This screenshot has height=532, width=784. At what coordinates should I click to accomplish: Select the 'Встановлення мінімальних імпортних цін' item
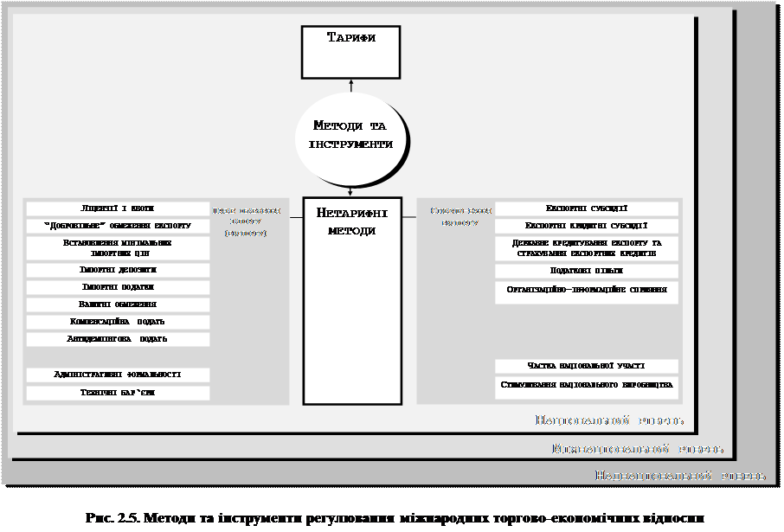[x=118, y=248]
